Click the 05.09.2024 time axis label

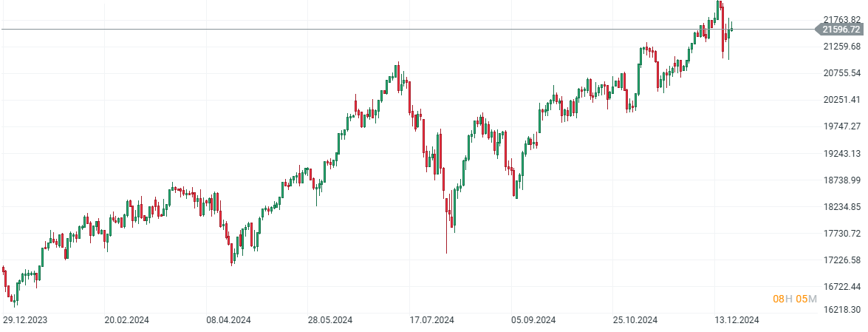[533, 320]
